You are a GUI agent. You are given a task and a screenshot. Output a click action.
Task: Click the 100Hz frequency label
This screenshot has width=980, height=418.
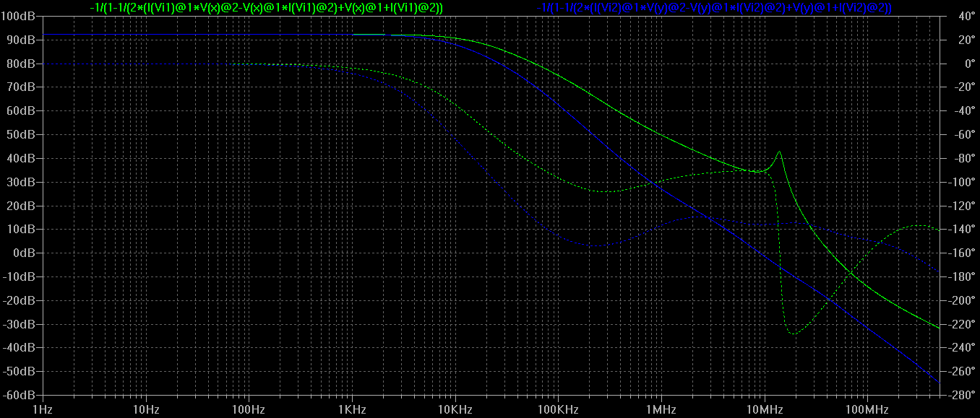pos(249,410)
